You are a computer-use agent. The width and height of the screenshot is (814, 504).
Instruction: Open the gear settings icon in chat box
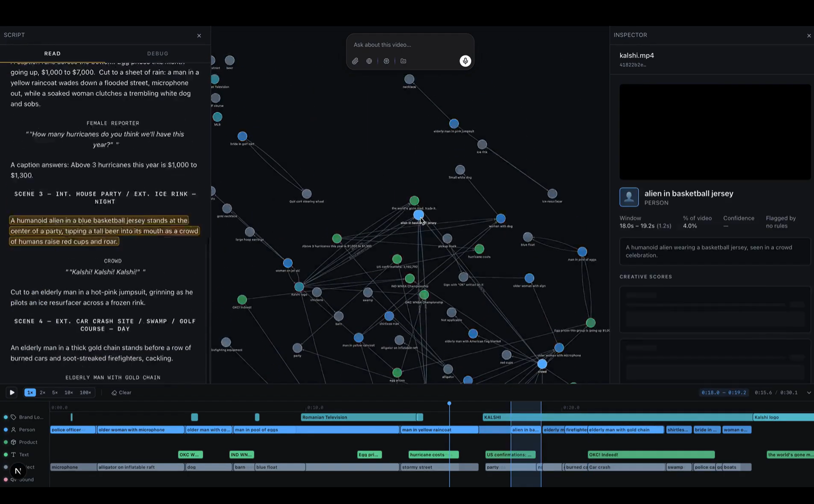(386, 61)
